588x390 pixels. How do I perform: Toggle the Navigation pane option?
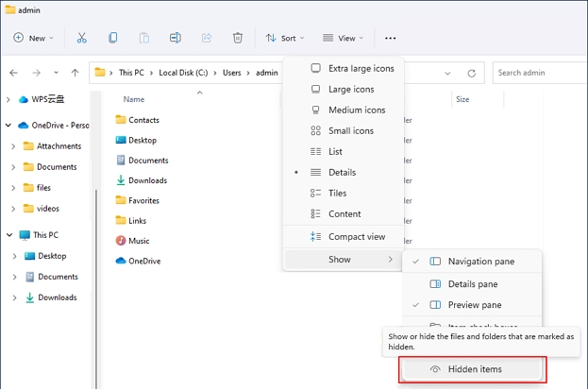pos(480,262)
